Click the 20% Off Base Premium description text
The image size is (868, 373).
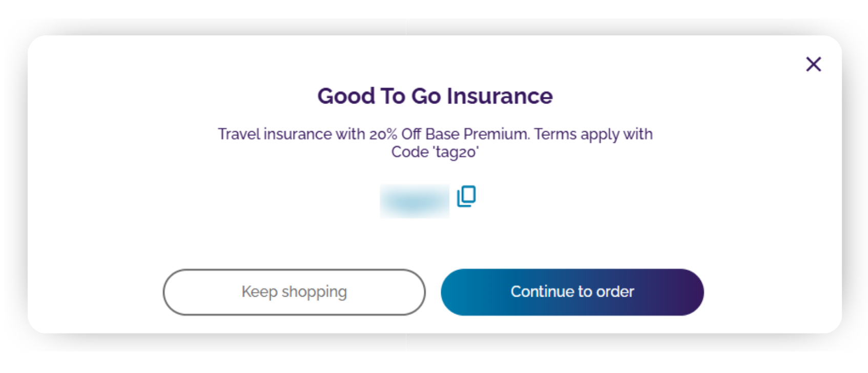click(435, 142)
